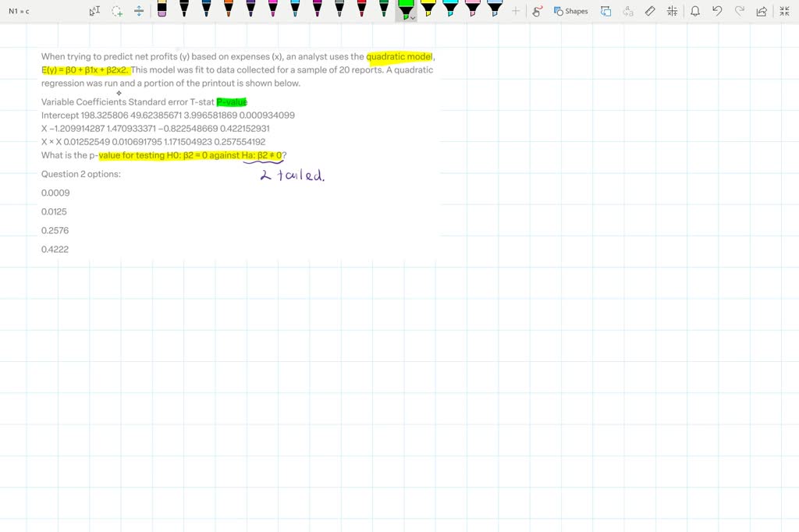
Task: Click the duplicate page icon
Action: 605,11
